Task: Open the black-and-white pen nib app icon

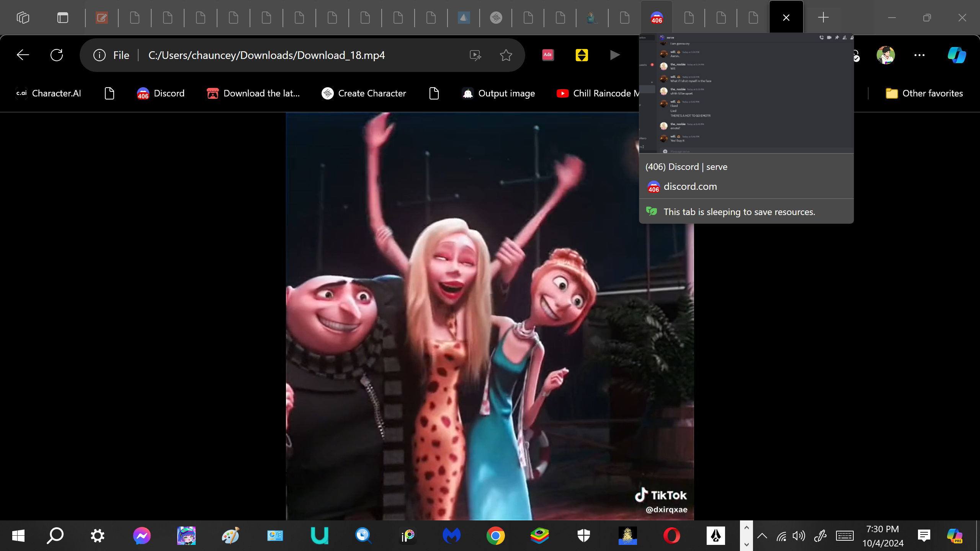Action: click(716, 536)
